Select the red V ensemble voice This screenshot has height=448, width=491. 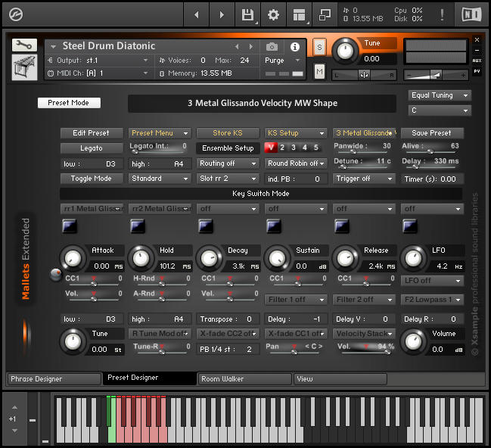271,148
